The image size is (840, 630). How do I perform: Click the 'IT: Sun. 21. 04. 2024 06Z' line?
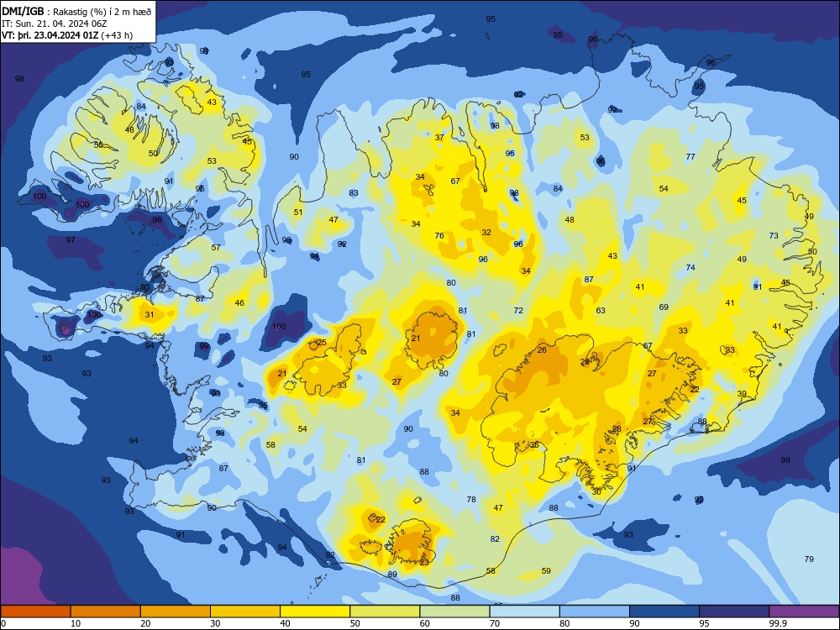tap(55, 24)
